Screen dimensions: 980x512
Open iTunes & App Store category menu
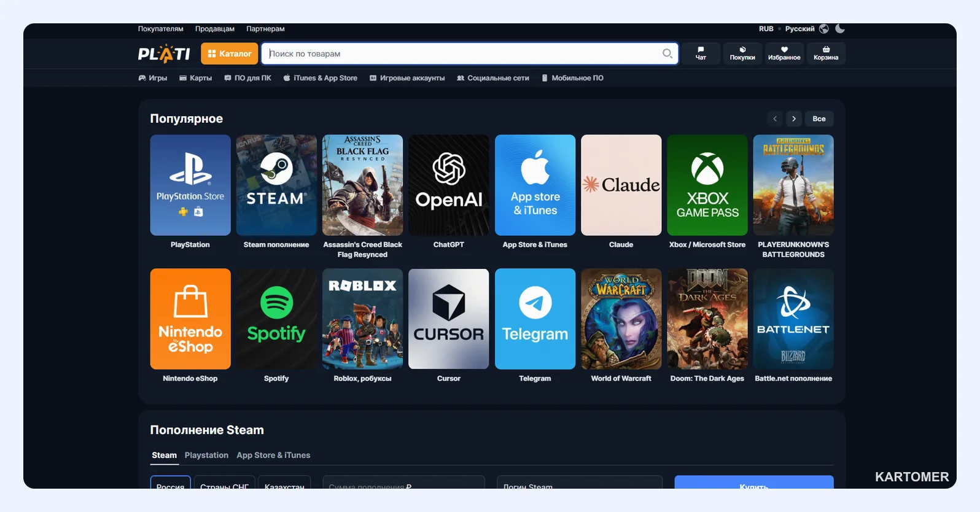coord(320,78)
